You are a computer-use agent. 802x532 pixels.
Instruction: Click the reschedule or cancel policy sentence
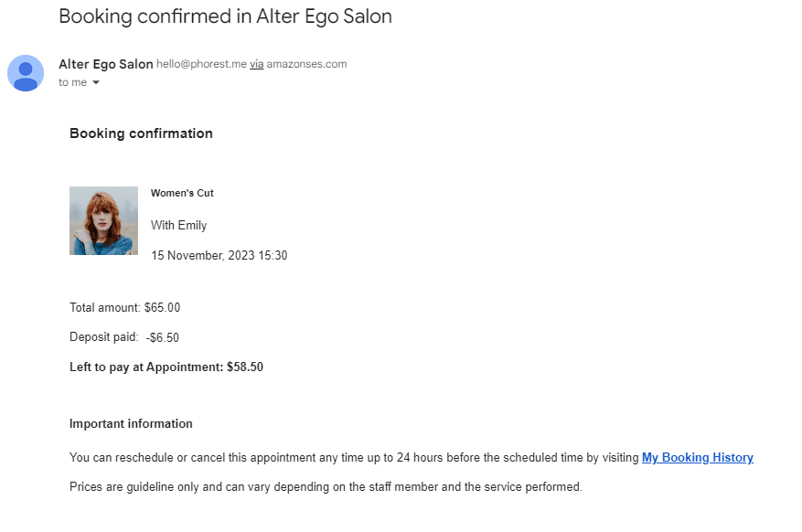(355, 457)
